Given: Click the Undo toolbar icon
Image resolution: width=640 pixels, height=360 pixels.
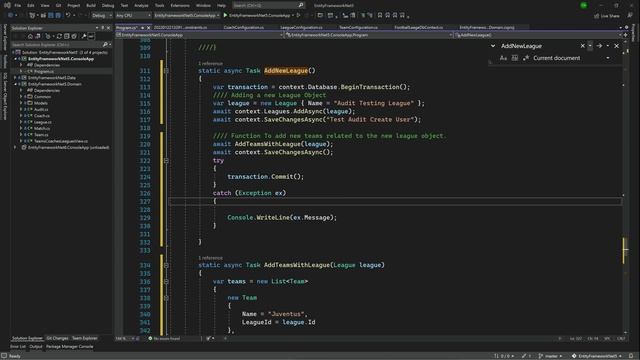Looking at the screenshot, I should [68, 15].
